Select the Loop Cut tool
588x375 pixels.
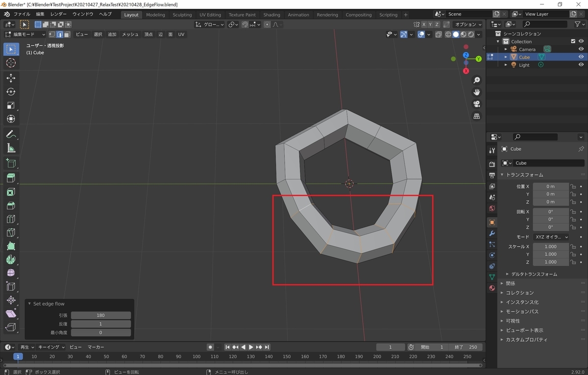[x=11, y=219]
